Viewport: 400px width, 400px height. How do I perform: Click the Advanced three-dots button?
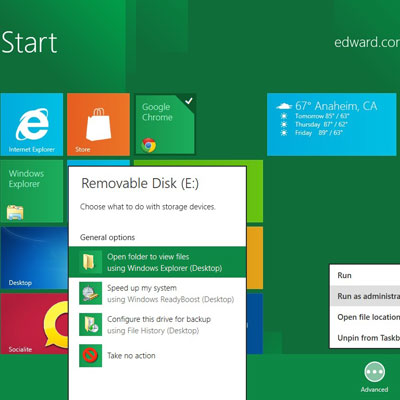pos(374,372)
